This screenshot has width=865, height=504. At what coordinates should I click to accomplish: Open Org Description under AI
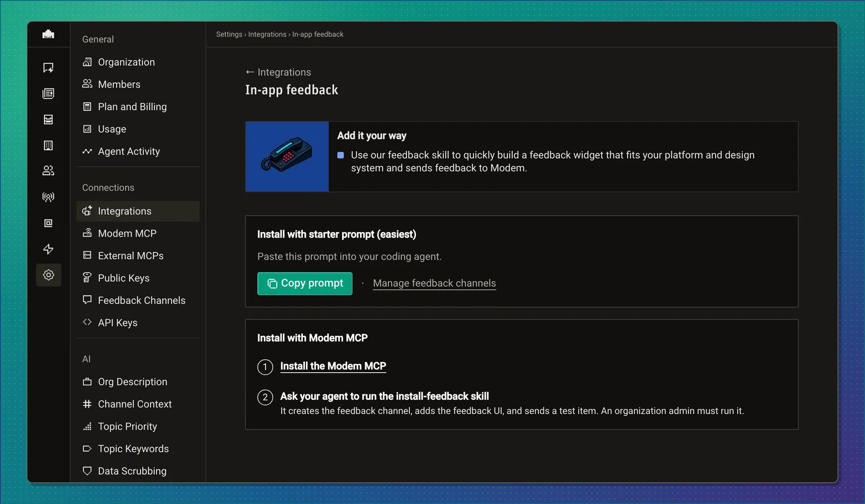[138, 382]
